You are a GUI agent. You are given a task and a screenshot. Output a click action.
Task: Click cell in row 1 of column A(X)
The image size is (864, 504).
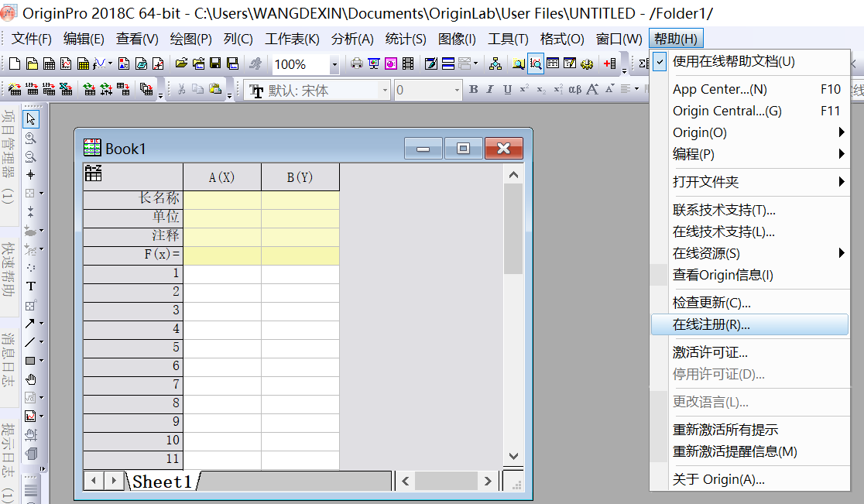222,274
